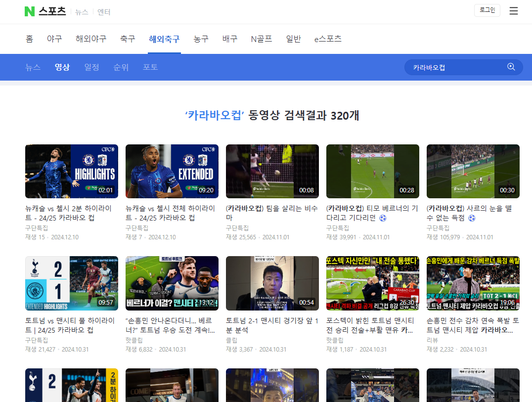Open (카라바오컵) 팀을 살리는 비수마 title

[272, 213]
